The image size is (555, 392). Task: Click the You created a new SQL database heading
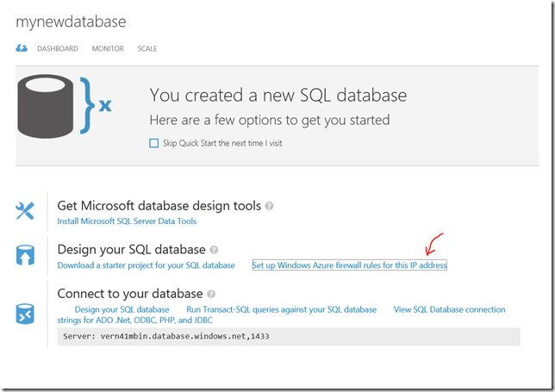point(278,95)
